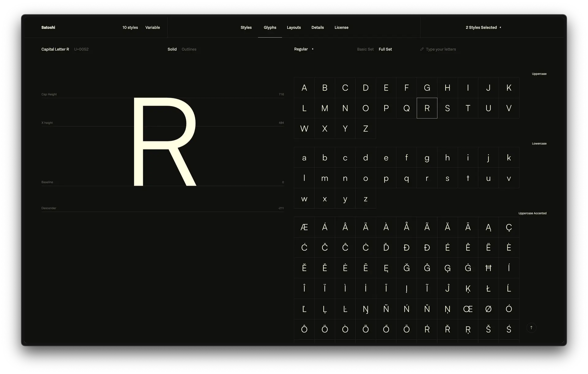Focus the Type your letters field
The width and height of the screenshot is (588, 374).
441,49
